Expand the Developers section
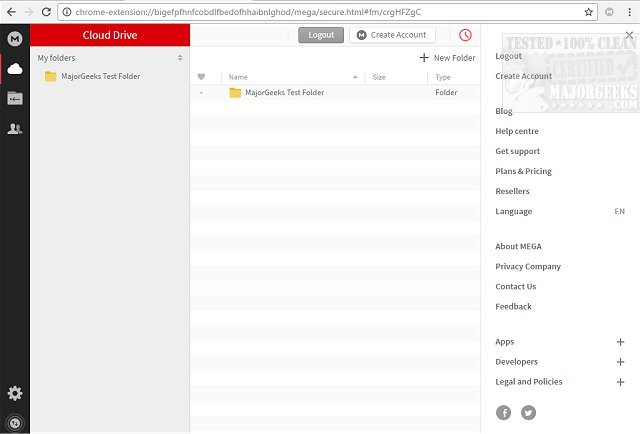The height and width of the screenshot is (434, 640). (x=620, y=362)
